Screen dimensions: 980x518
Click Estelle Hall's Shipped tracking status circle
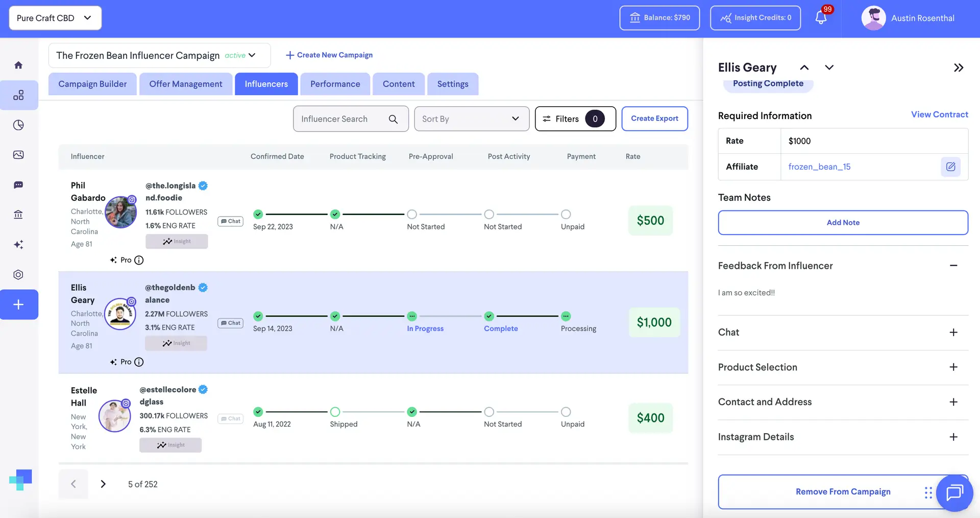335,412
